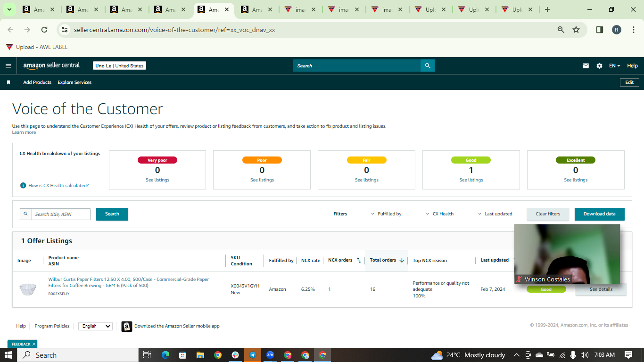Viewport: 644px width, 362px height.
Task: Click the Clear filters button
Action: (x=548, y=214)
